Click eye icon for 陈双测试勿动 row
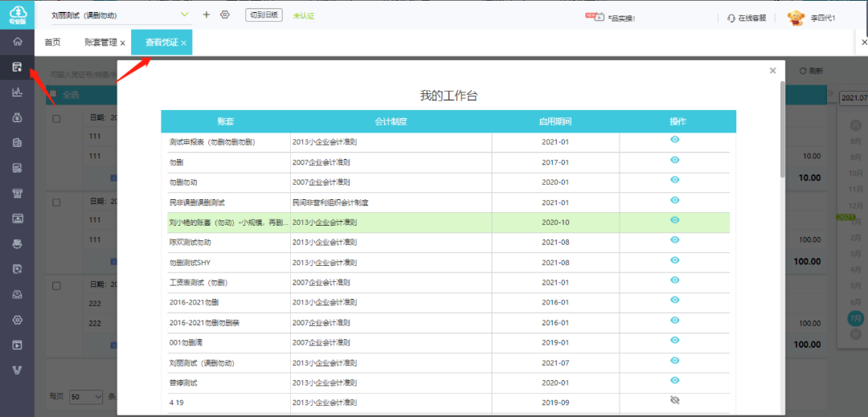This screenshot has height=417, width=868. [x=674, y=239]
